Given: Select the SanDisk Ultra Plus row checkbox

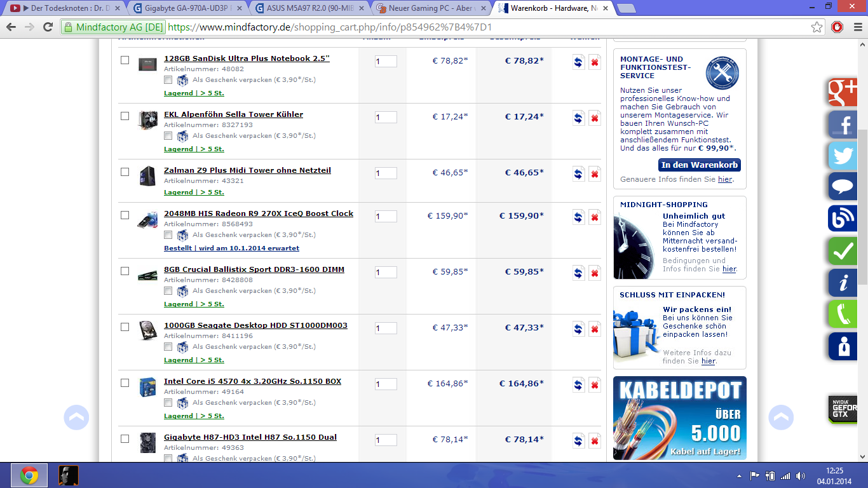Looking at the screenshot, I should pos(125,60).
